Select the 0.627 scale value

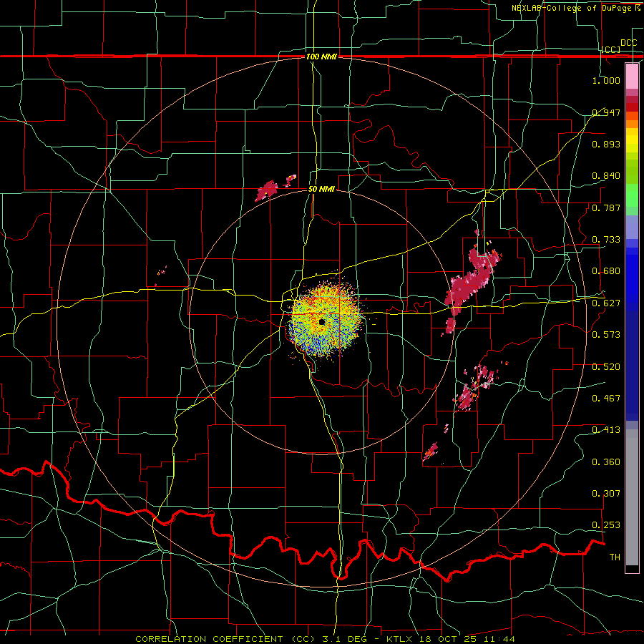[606, 303]
